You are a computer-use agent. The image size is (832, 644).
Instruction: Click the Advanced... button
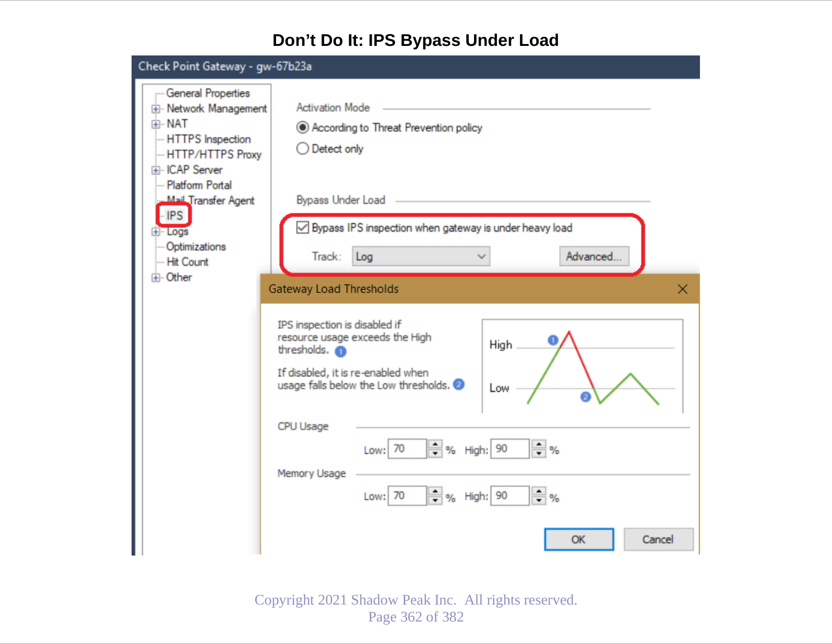click(594, 257)
